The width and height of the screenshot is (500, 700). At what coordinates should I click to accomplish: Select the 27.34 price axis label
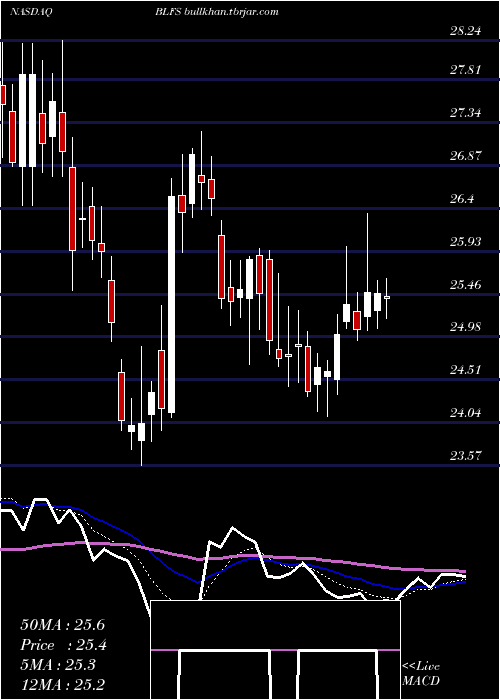click(x=465, y=112)
